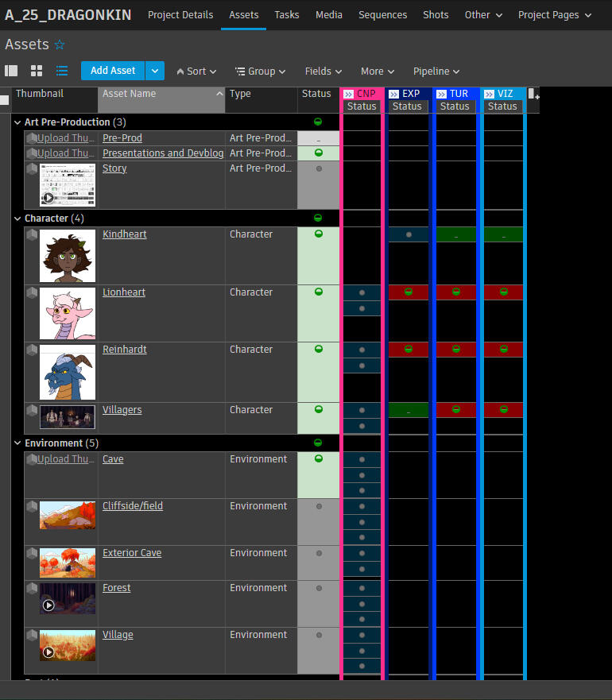Screen dimensions: 612x700
Task: Switch to the Media tab
Action: [329, 15]
